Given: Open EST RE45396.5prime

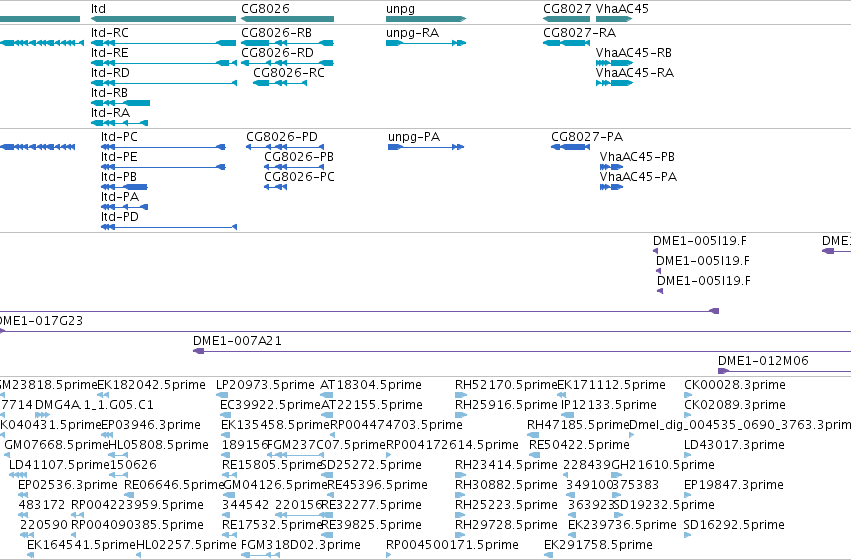Looking at the screenshot, I should click(x=378, y=486).
